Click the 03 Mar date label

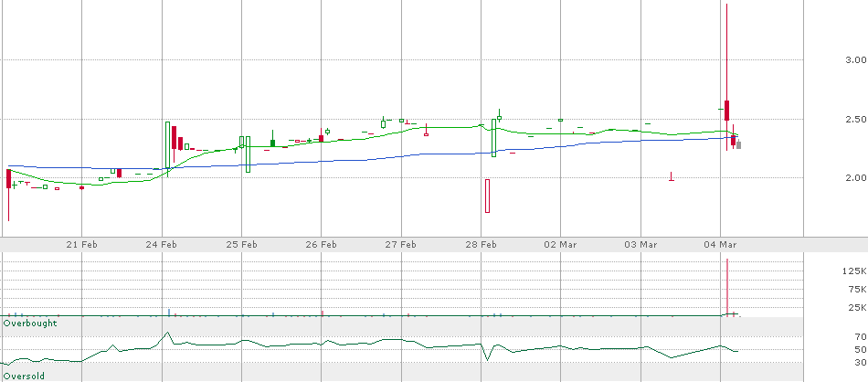click(x=640, y=244)
